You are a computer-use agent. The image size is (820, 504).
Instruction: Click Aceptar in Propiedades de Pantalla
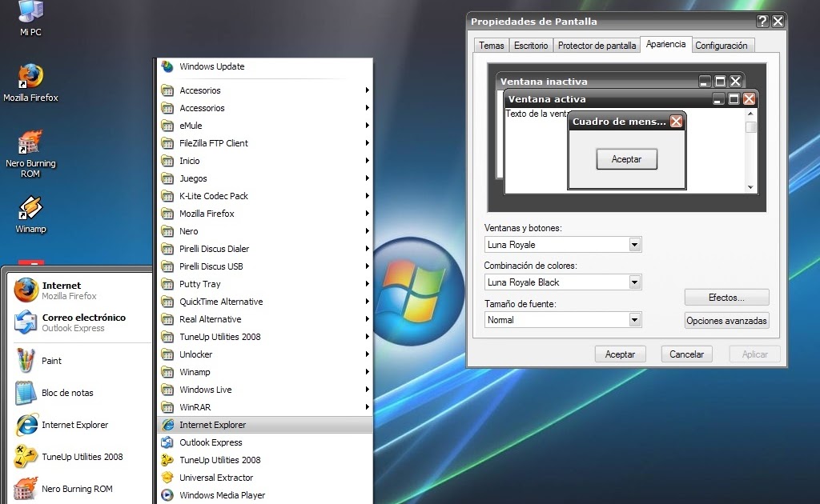pos(621,354)
